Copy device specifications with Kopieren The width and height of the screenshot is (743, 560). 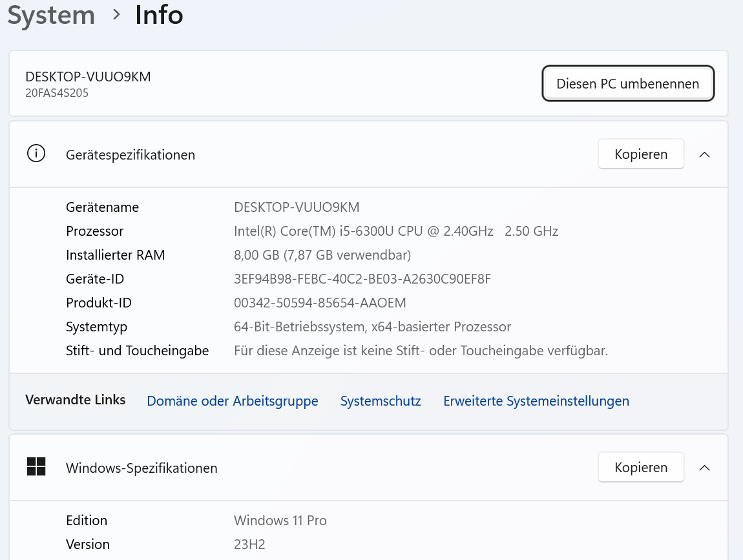tap(641, 154)
